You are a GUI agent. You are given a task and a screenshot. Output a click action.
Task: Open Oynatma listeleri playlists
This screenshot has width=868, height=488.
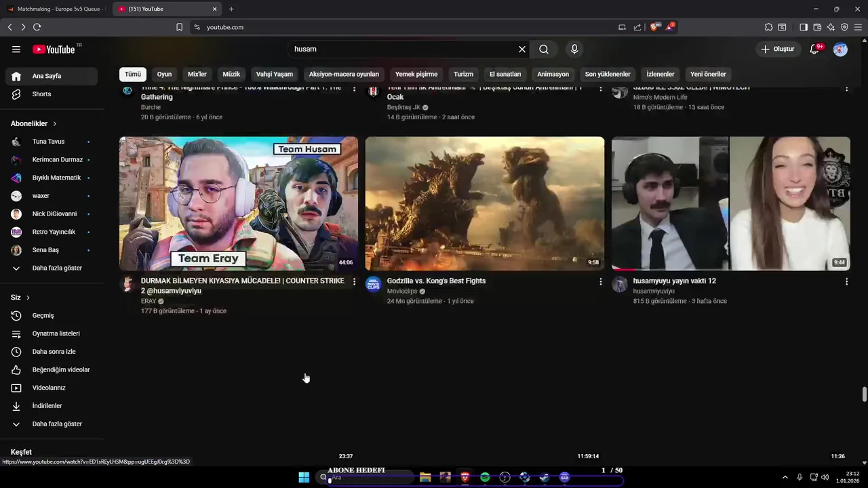click(52, 333)
